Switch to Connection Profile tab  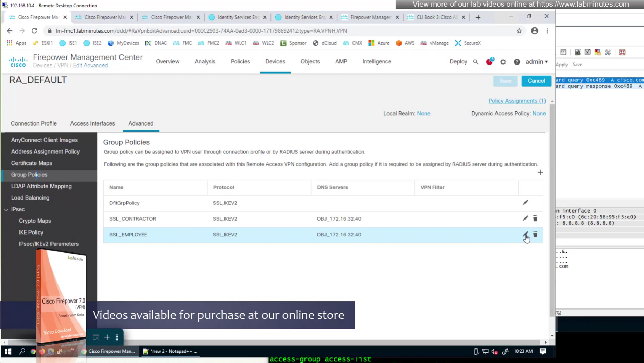point(34,124)
